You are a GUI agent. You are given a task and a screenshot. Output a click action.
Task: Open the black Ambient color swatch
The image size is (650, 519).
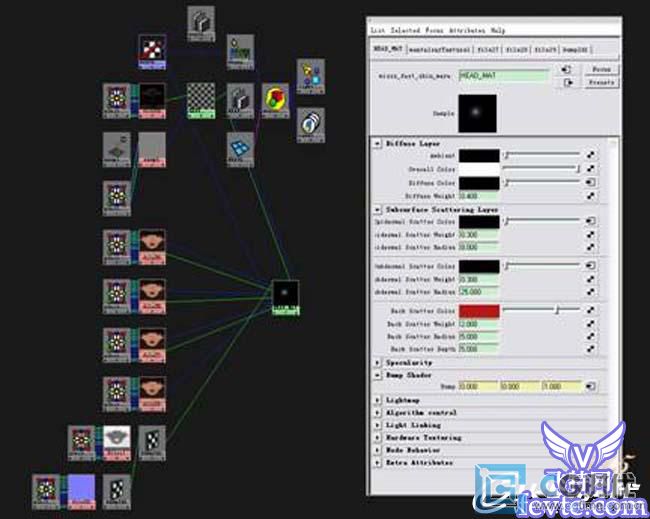coord(479,156)
